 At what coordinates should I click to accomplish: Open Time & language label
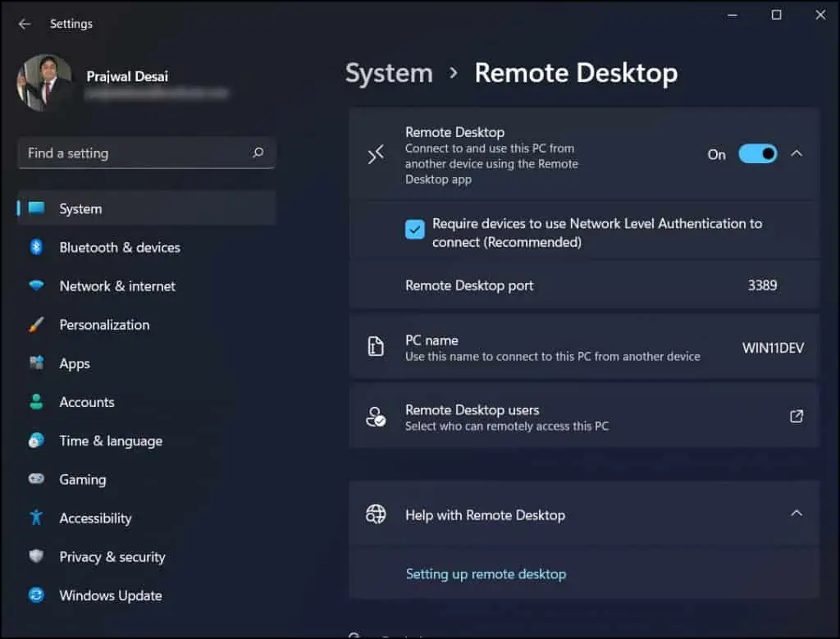[111, 440]
